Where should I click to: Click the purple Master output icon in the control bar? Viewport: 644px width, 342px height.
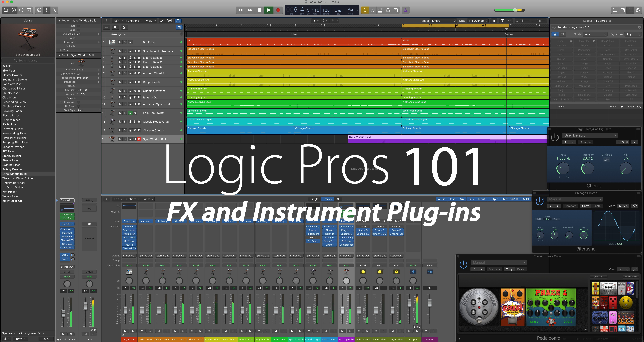[405, 10]
